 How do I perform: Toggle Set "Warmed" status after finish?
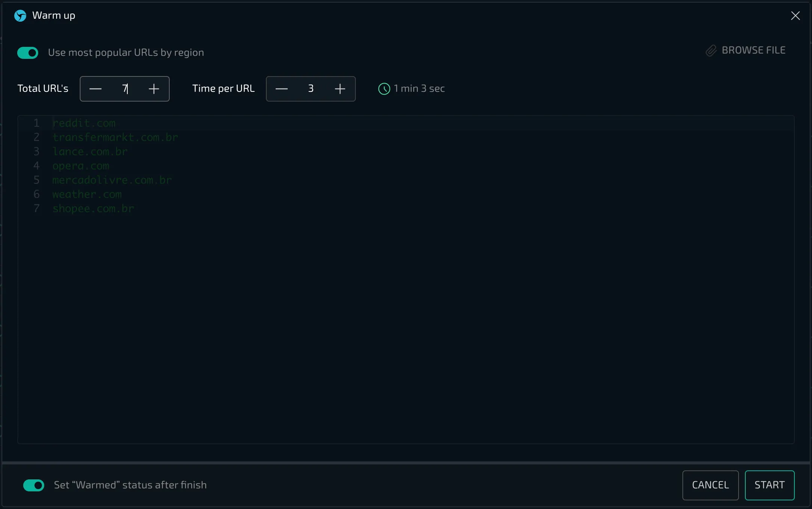tap(34, 485)
